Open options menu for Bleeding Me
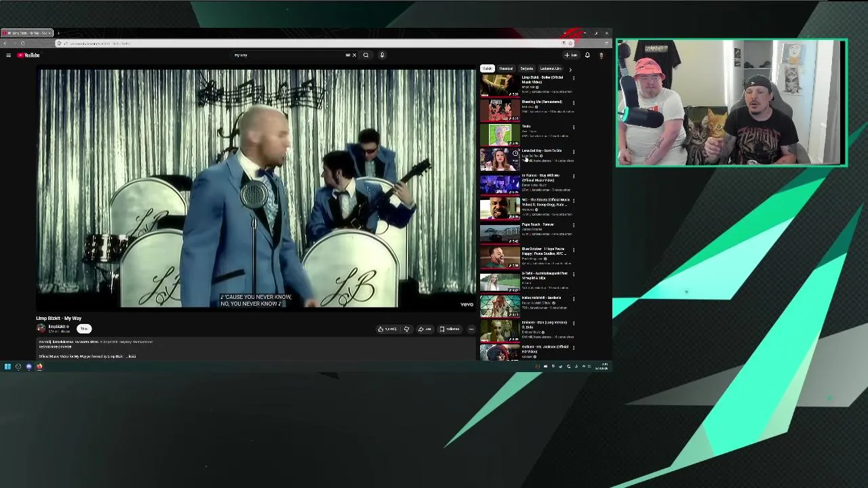This screenshot has width=868, height=488. click(x=574, y=102)
